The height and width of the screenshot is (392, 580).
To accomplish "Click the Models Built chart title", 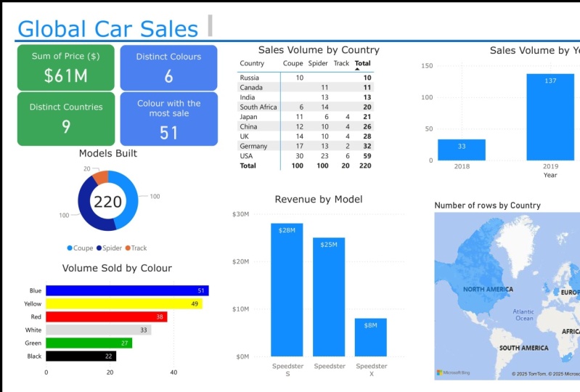I will 108,153.
